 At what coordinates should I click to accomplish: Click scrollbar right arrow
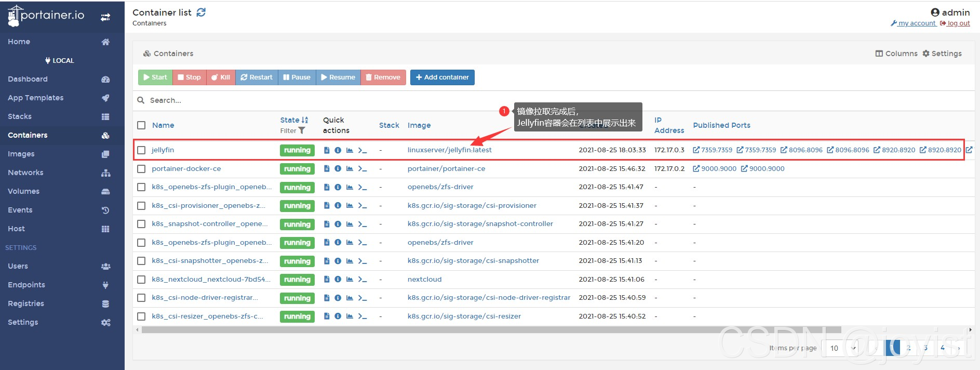pos(970,329)
